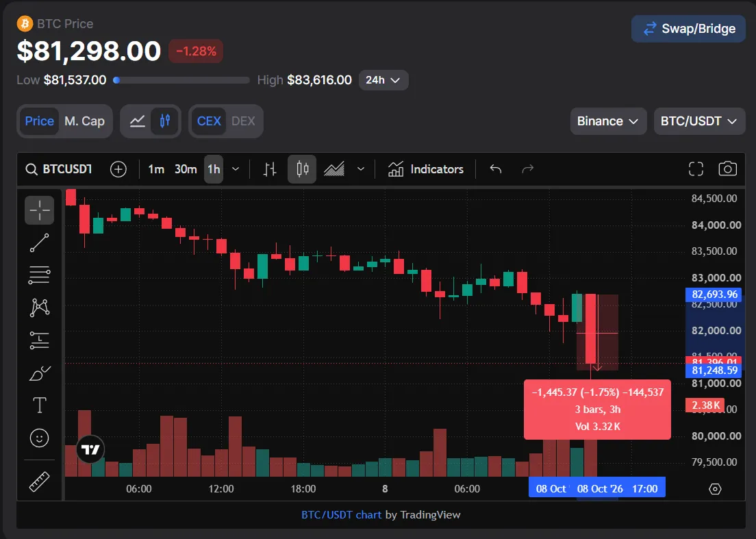Open the emoji icons tool
This screenshot has width=756, height=539.
tap(40, 438)
